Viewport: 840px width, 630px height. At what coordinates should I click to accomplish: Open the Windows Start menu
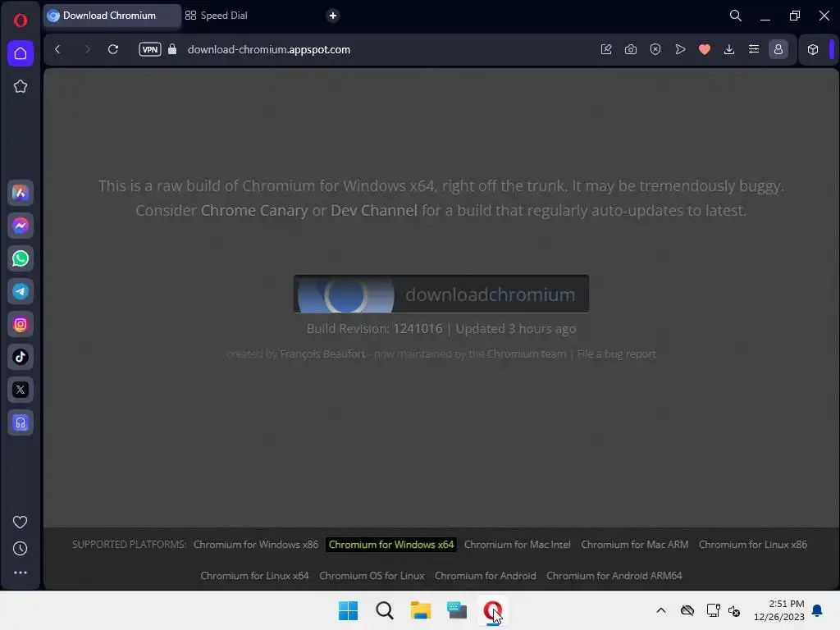(x=348, y=610)
